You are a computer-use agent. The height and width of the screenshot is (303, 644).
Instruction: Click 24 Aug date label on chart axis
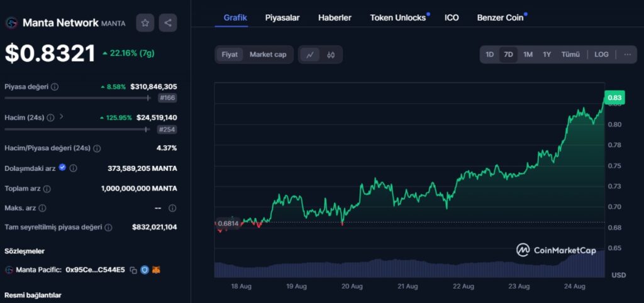(x=575, y=286)
